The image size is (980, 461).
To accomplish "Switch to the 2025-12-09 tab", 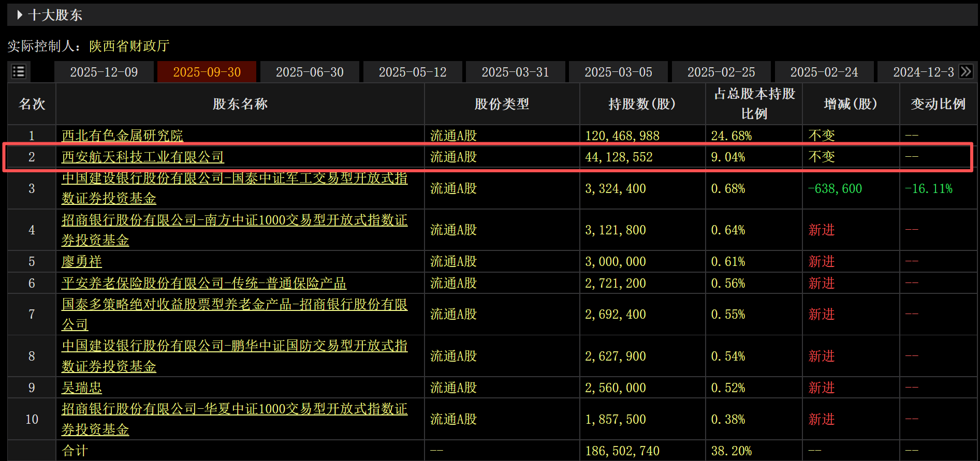I will 104,72.
